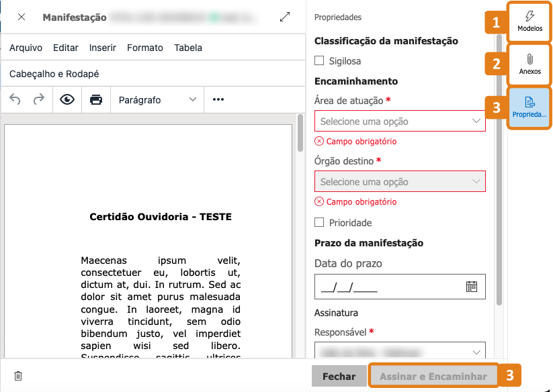Click the Encaminhamento heading
The image size is (553, 392).
[356, 81]
